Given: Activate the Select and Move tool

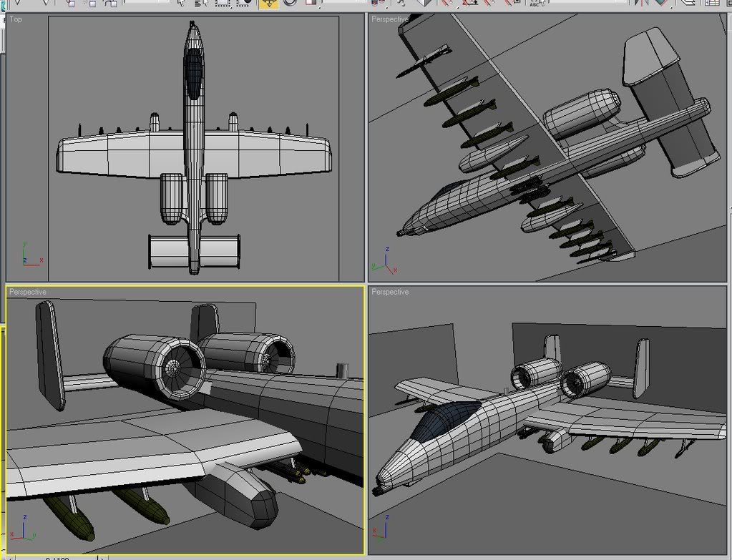Looking at the screenshot, I should 268,3.
